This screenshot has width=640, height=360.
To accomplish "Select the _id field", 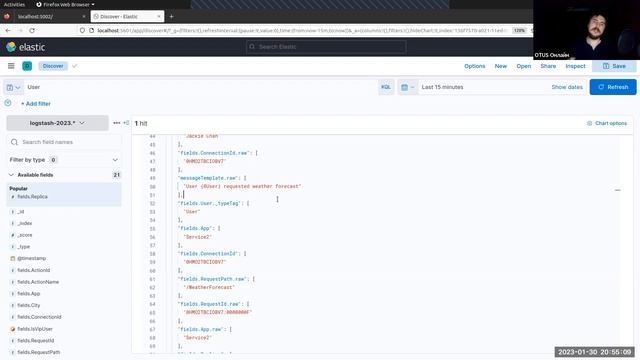I will click(x=21, y=212).
